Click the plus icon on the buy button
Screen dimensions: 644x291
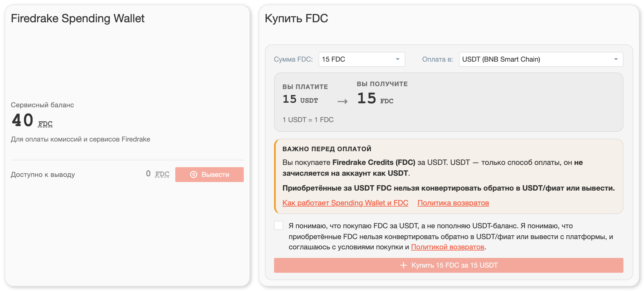403,265
